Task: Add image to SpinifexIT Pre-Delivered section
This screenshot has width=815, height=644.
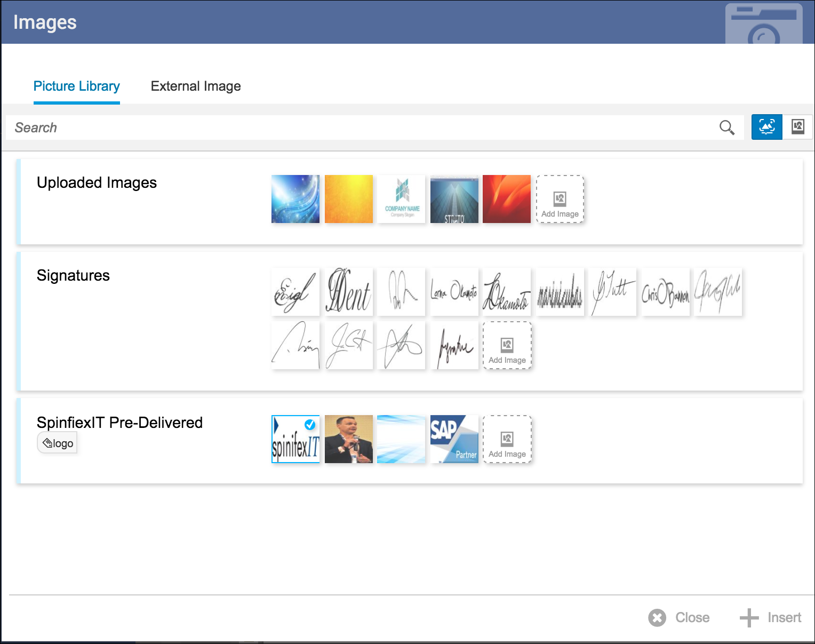Action: (x=507, y=439)
